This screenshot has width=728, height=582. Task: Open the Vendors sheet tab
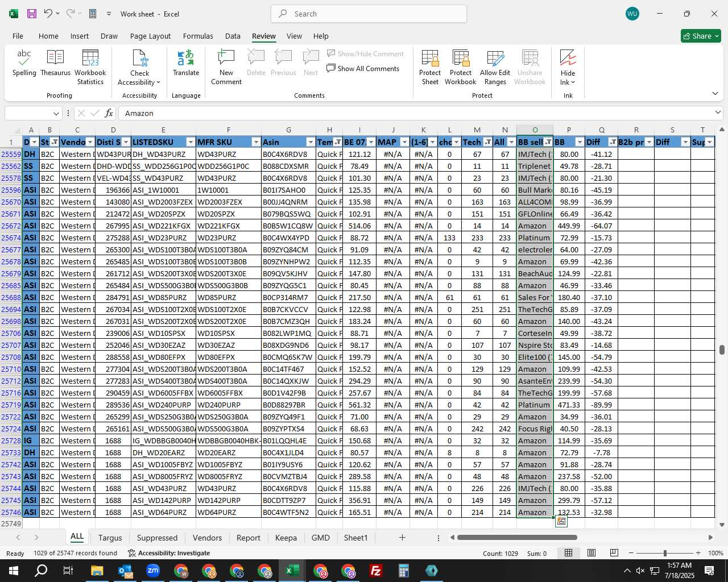click(x=207, y=538)
